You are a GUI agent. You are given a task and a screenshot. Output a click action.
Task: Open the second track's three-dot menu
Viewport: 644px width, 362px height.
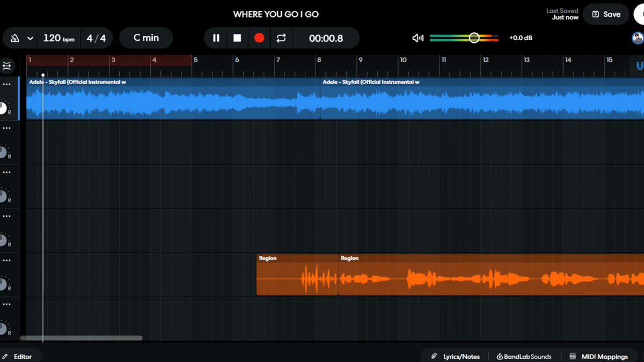(x=6, y=128)
